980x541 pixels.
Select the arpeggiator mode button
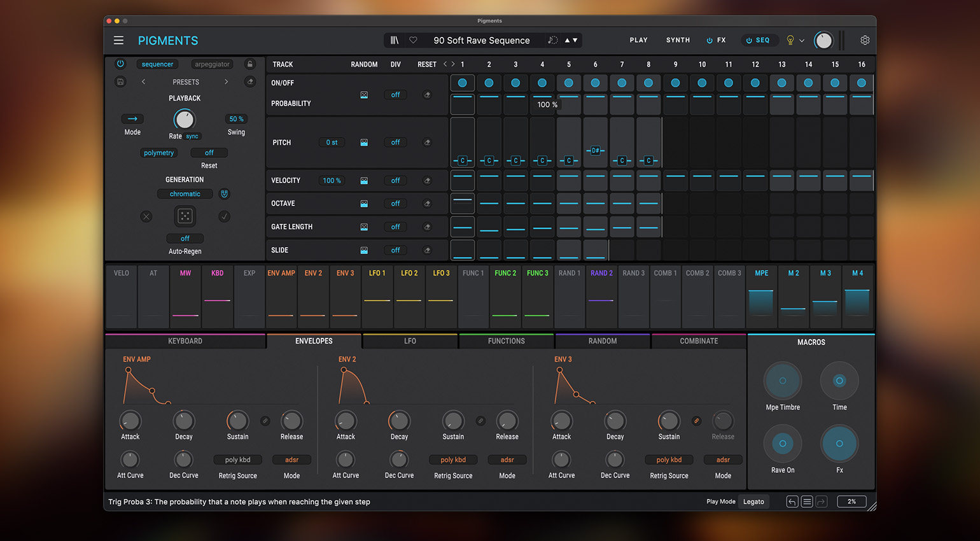coord(212,64)
